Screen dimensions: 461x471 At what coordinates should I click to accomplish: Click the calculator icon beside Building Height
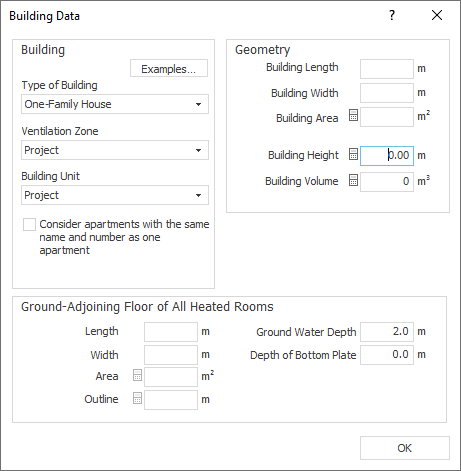click(353, 154)
